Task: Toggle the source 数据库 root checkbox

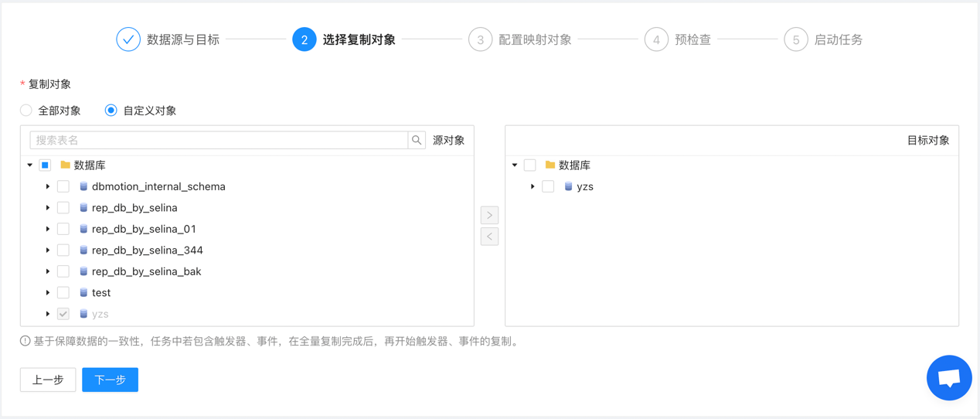Action: tap(45, 165)
